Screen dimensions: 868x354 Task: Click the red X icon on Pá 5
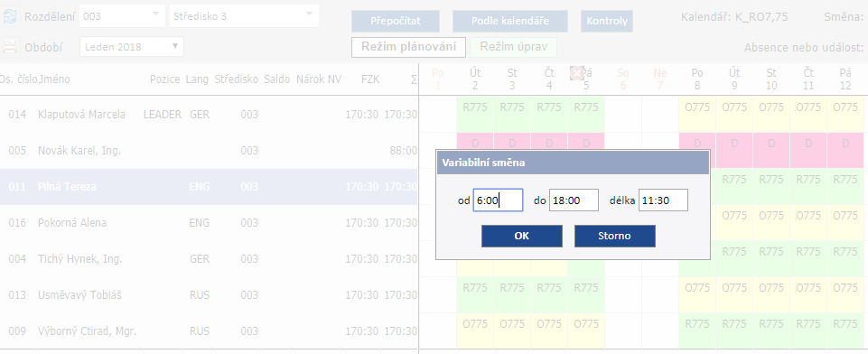[x=577, y=73]
